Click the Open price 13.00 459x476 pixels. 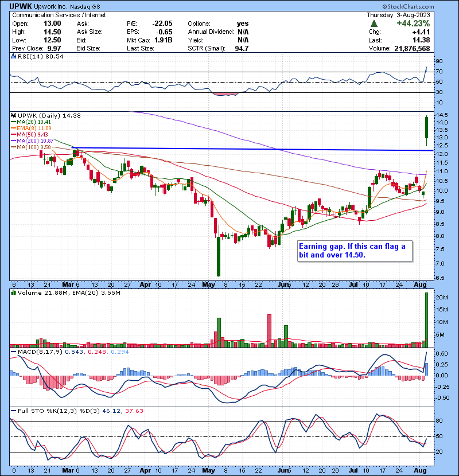click(x=52, y=24)
